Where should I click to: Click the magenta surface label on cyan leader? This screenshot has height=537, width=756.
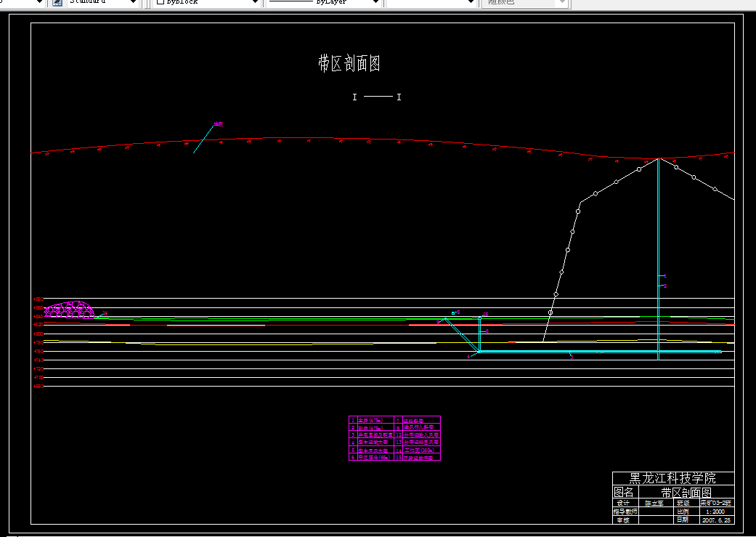coord(219,124)
